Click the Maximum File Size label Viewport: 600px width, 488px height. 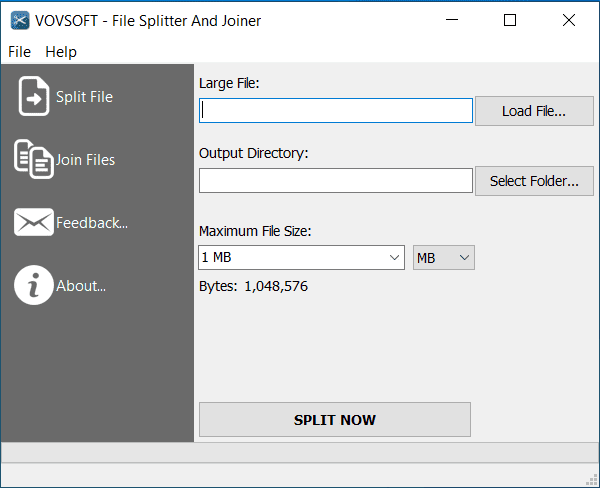[x=255, y=231]
